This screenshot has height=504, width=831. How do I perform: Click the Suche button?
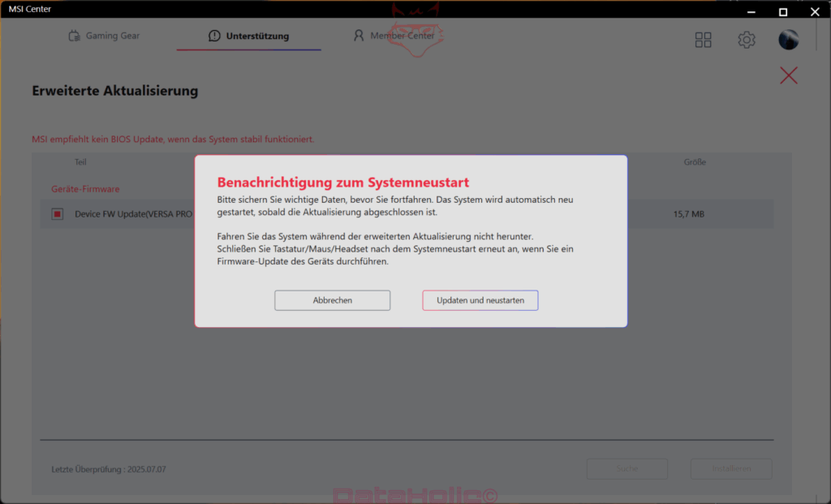(x=627, y=468)
